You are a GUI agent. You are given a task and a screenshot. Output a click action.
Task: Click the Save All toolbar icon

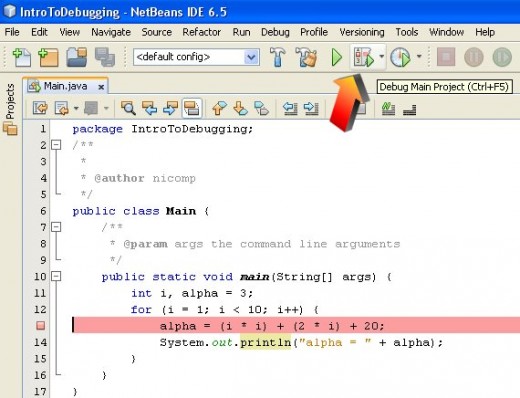coord(105,57)
